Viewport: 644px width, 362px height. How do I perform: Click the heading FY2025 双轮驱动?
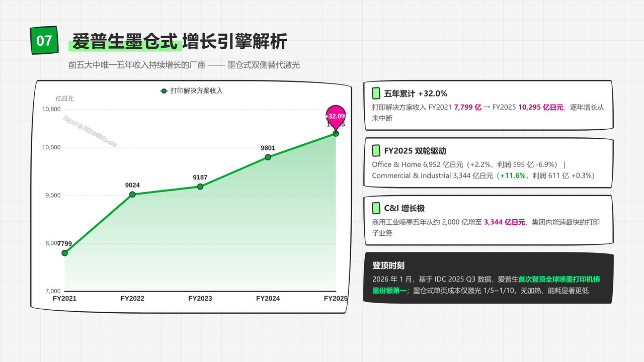coord(415,151)
